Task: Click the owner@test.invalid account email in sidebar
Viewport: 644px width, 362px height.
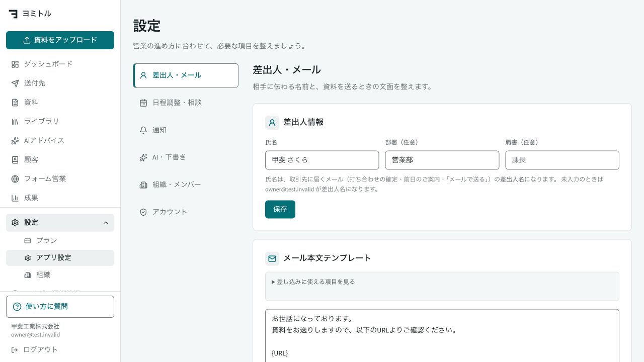Action: click(x=35, y=335)
